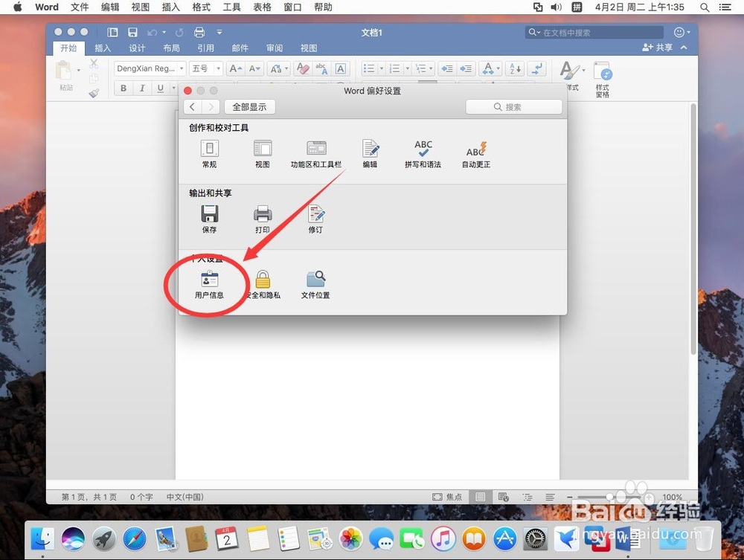The width and height of the screenshot is (744, 560).
Task: Open Spotlight search in menu bar
Action: point(705,7)
